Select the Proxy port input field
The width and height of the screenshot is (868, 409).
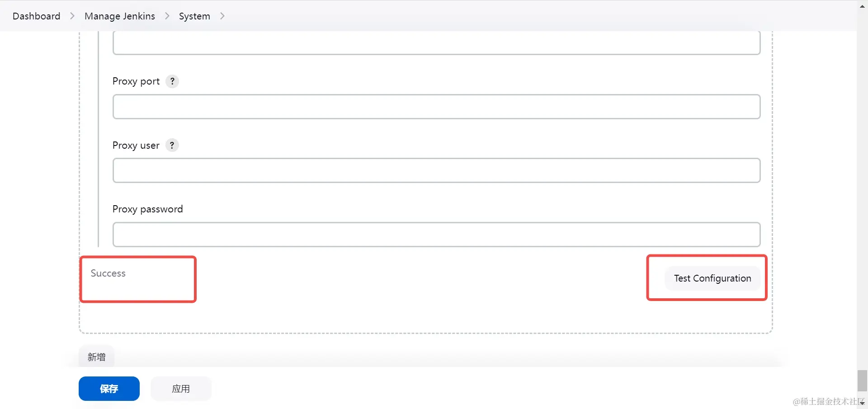point(436,107)
